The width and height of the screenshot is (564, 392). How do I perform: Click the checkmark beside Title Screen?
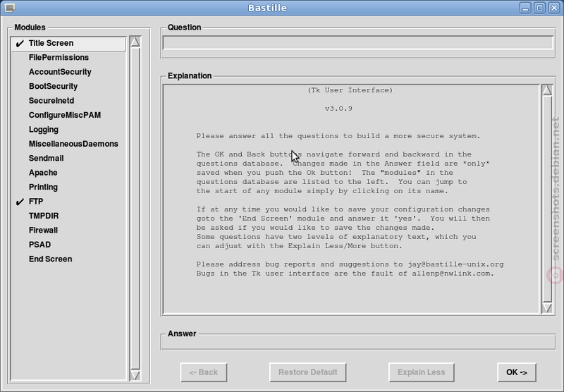(x=20, y=44)
